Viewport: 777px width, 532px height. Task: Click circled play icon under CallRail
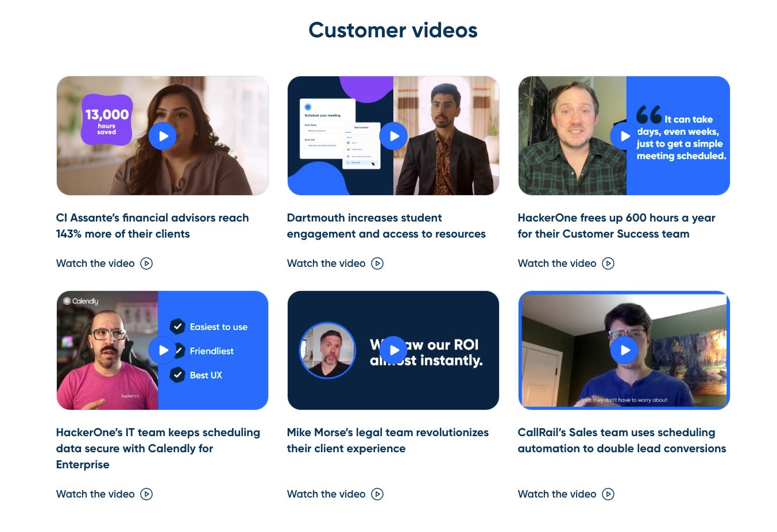608,494
